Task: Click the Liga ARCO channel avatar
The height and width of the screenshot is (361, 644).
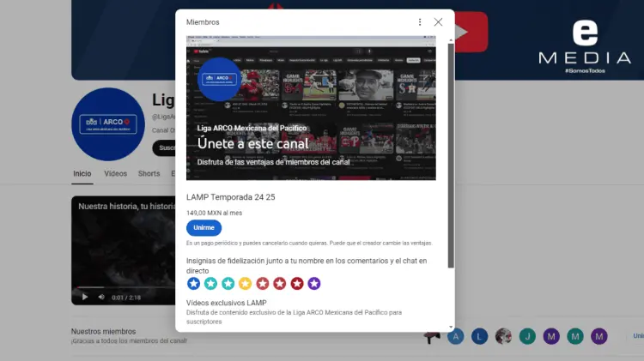Action: click(106, 123)
